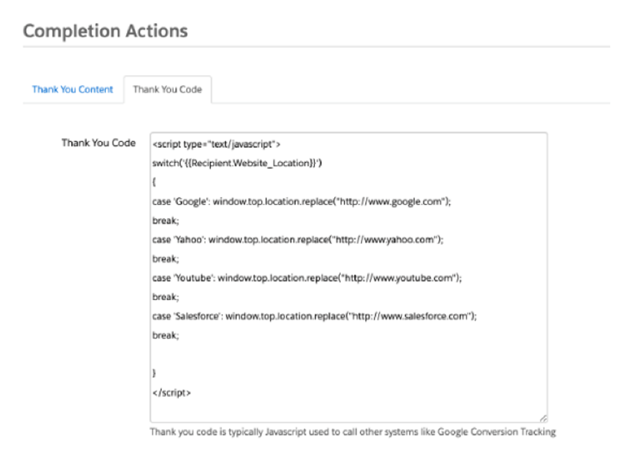Click the closing curly brace line
This screenshot has height=468, width=627.
point(154,373)
